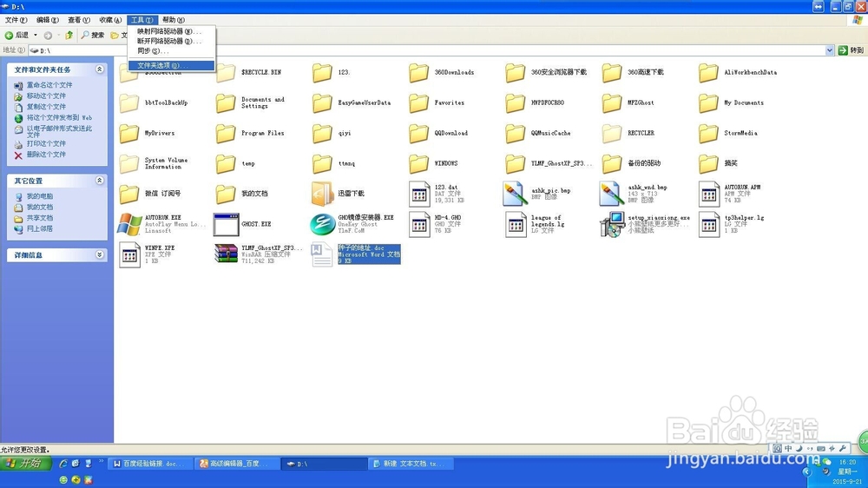Screen dimensions: 868x488
Task: Click 复制这个文件 task link
Action: [46, 106]
